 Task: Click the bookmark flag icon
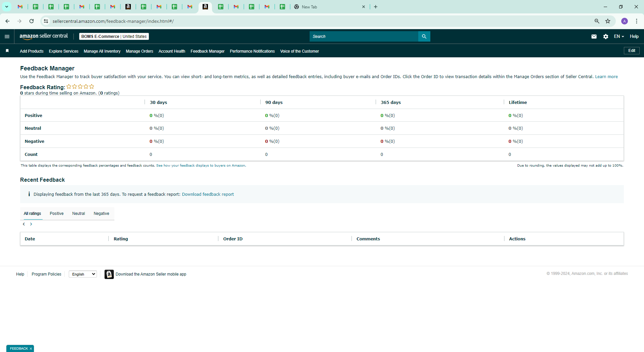click(7, 51)
